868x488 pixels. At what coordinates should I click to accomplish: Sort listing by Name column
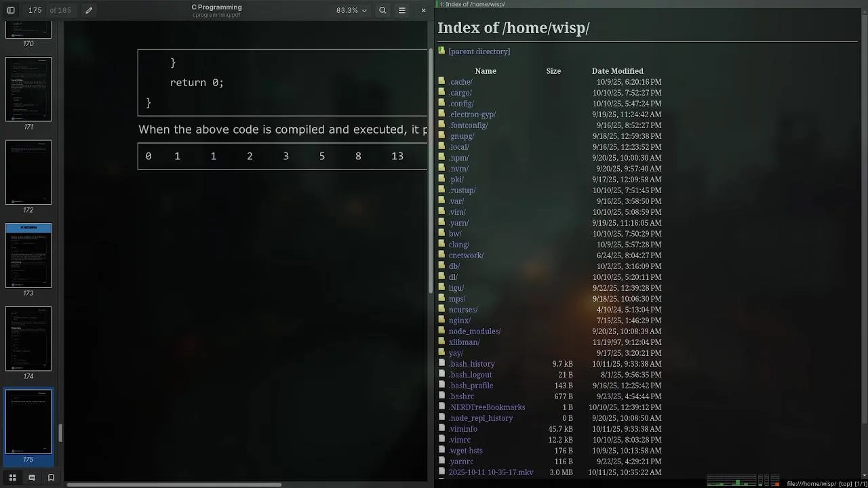(x=486, y=70)
